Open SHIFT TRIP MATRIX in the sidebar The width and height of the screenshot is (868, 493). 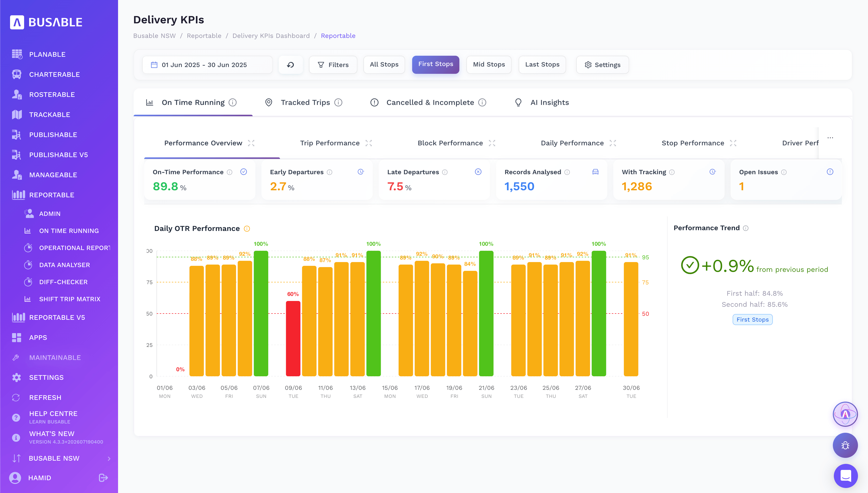70,299
